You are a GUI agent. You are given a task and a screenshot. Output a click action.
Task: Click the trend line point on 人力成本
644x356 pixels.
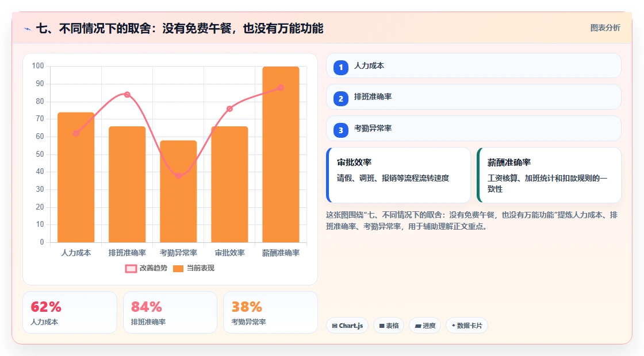coord(76,133)
